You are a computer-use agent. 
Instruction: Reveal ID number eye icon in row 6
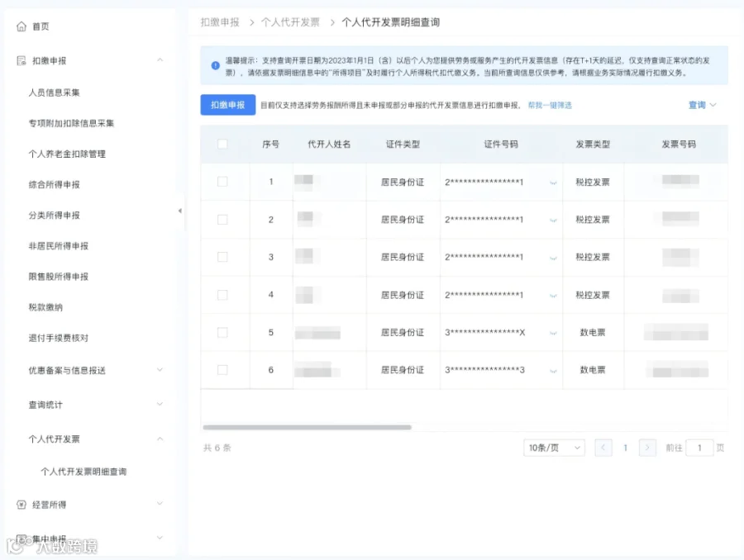coord(553,371)
